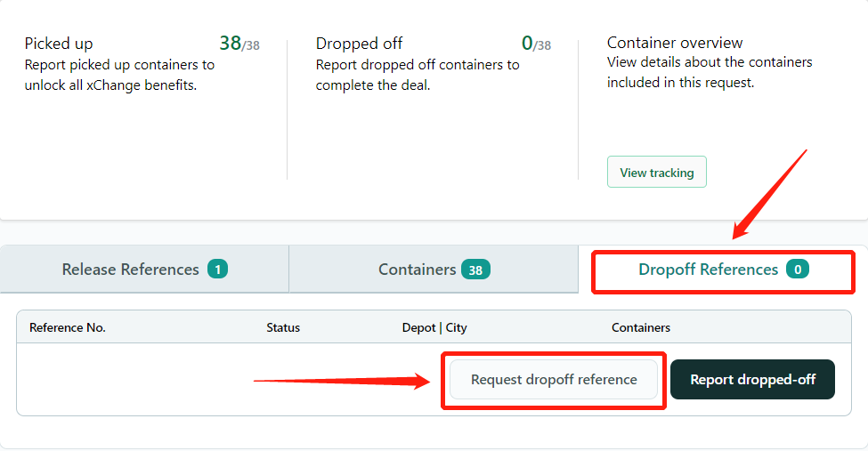868x451 pixels.
Task: Click the Picked up heading
Action: pos(59,44)
